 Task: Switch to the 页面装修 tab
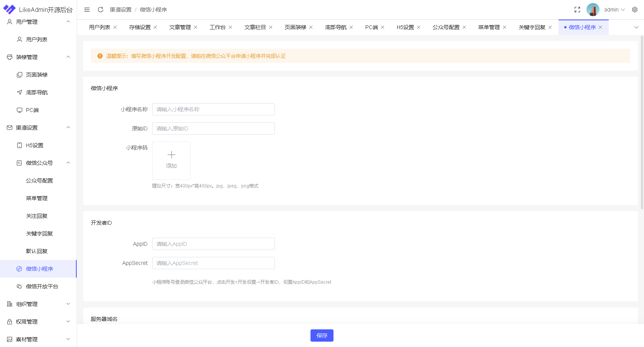coord(296,27)
